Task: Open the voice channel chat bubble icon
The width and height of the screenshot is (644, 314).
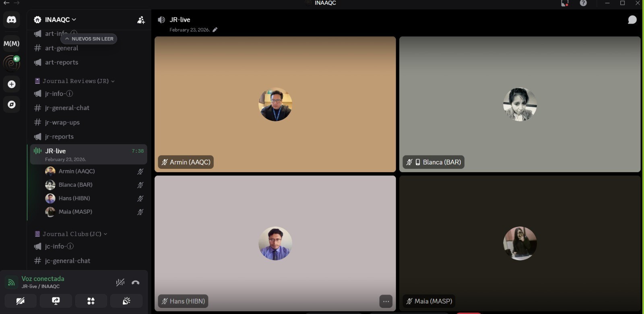Action: point(632,20)
